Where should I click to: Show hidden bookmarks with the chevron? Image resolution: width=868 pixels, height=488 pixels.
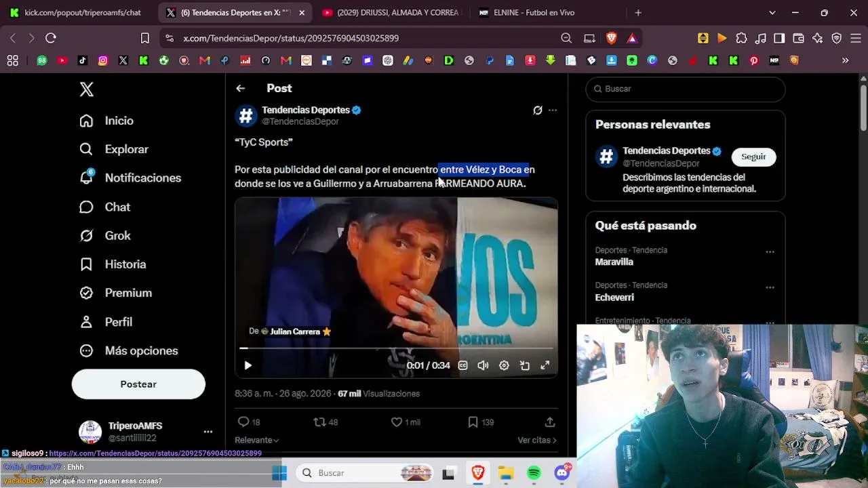845,60
